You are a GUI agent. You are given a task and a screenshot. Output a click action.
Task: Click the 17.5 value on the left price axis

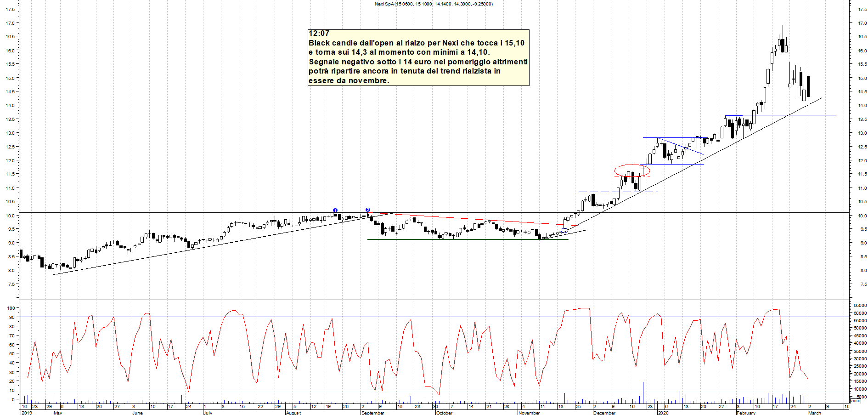(x=11, y=9)
